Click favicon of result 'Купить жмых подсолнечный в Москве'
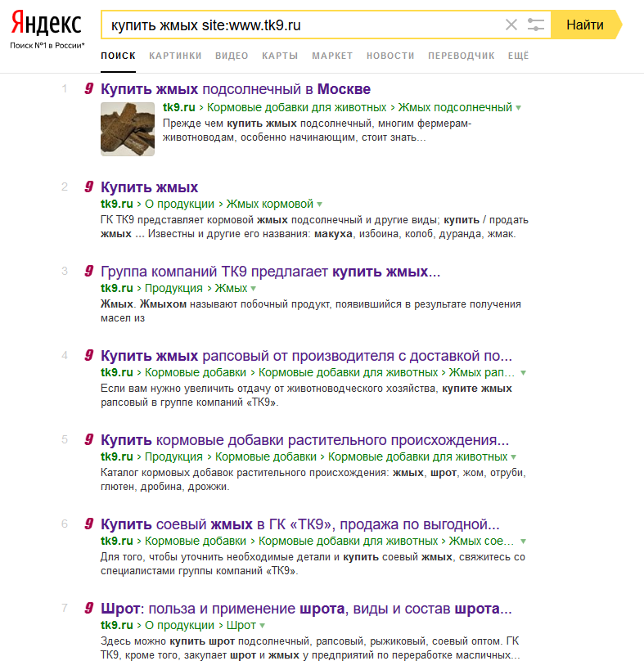This screenshot has height=670, width=644. pyautogui.click(x=89, y=88)
